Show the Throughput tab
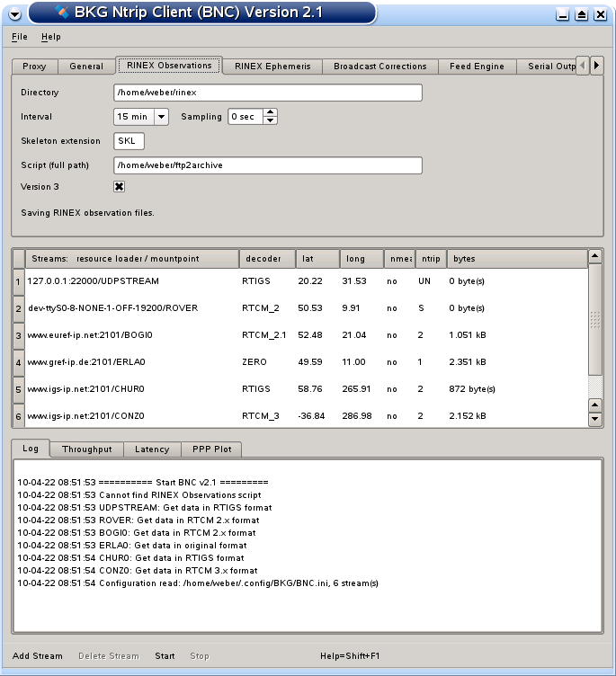 click(x=87, y=449)
